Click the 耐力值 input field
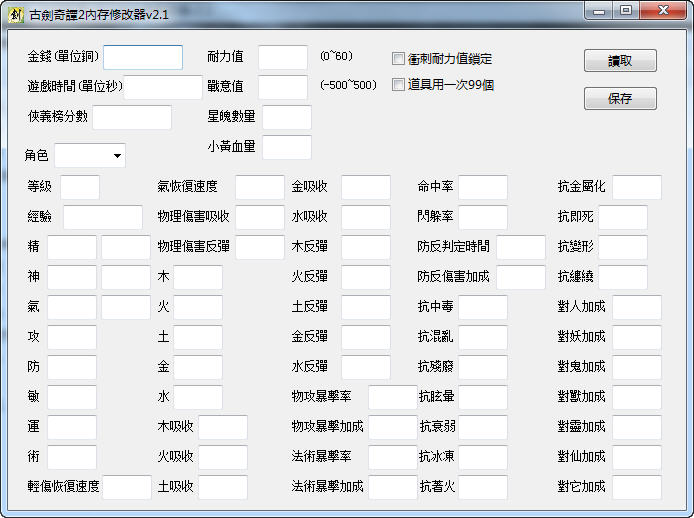Screen dimensions: 694x518 (283, 58)
